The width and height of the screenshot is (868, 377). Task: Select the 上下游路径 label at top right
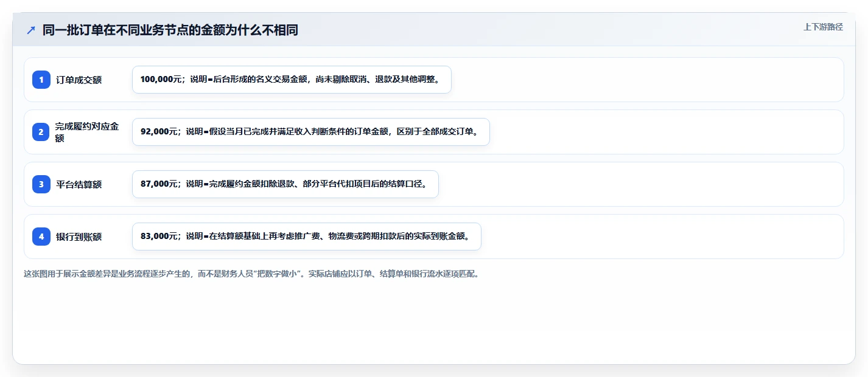point(823,27)
